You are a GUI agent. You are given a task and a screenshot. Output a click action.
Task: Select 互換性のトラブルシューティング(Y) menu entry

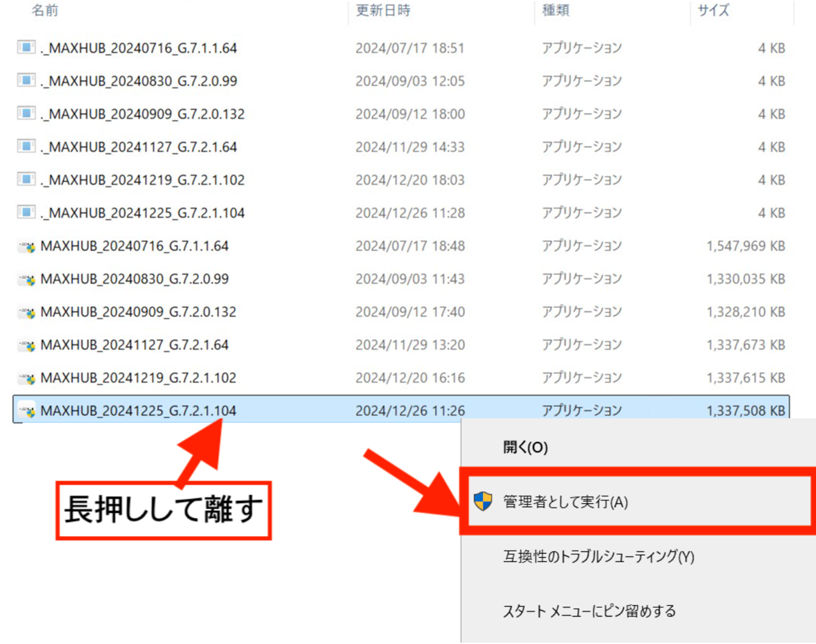coord(598,557)
